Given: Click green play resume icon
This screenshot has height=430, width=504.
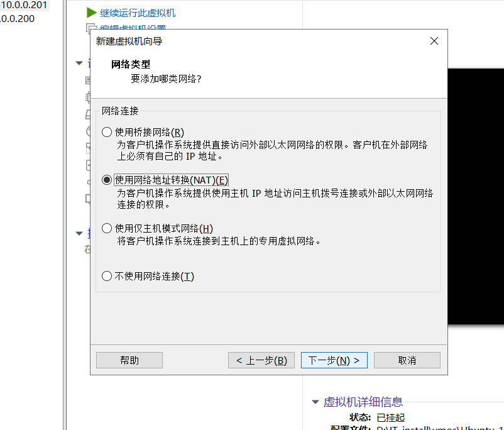Looking at the screenshot, I should pos(92,13).
